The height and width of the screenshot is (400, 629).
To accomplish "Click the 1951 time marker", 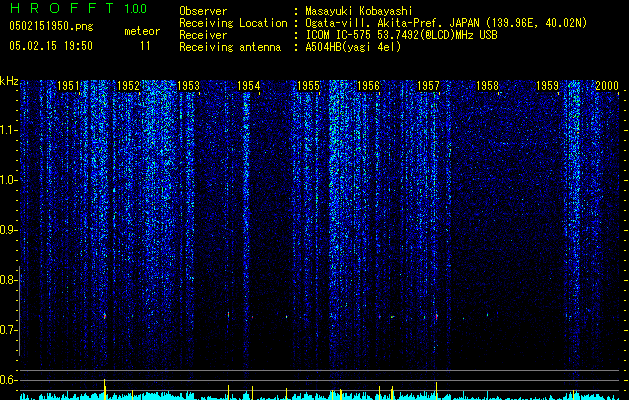I will pyautogui.click(x=68, y=86).
